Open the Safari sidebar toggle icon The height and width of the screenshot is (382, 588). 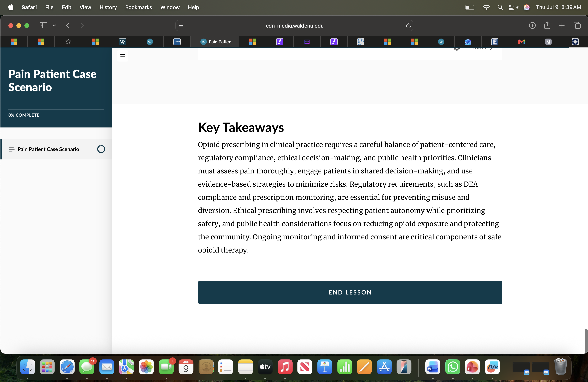pos(43,25)
